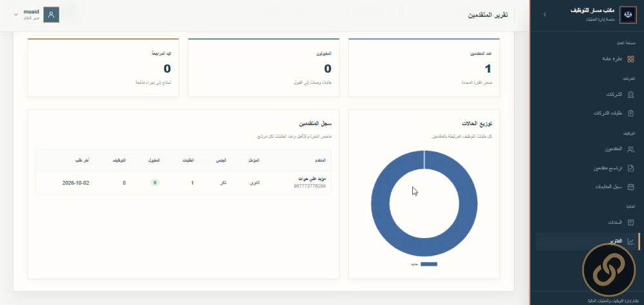This screenshot has width=644, height=305.
Task: Collapse the sidebar with the chevron arrow
Action: (x=545, y=14)
